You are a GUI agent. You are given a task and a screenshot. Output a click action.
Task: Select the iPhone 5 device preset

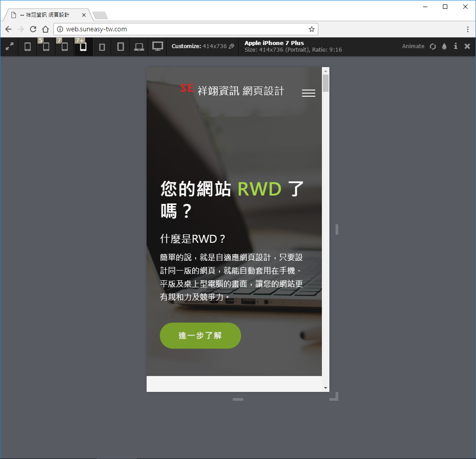coord(46,46)
